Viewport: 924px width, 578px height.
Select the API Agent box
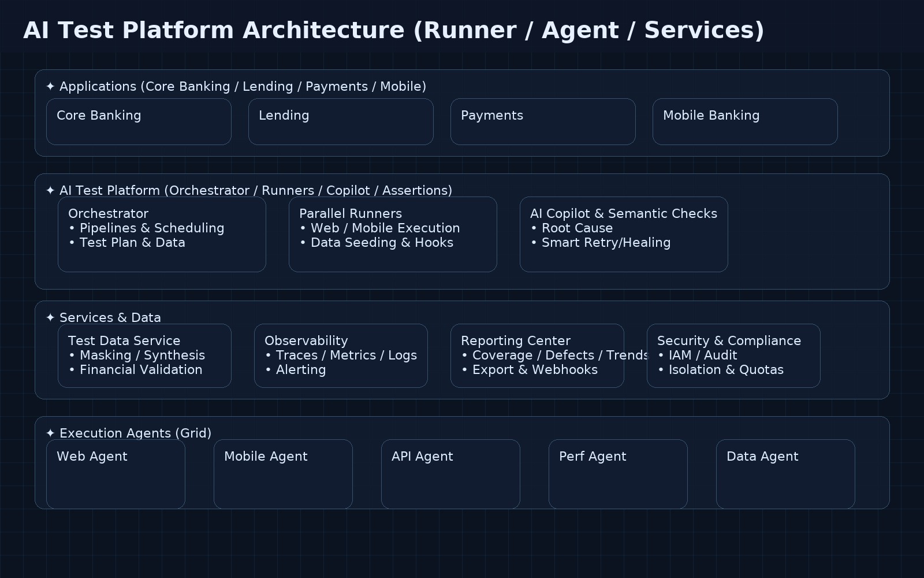(x=450, y=474)
